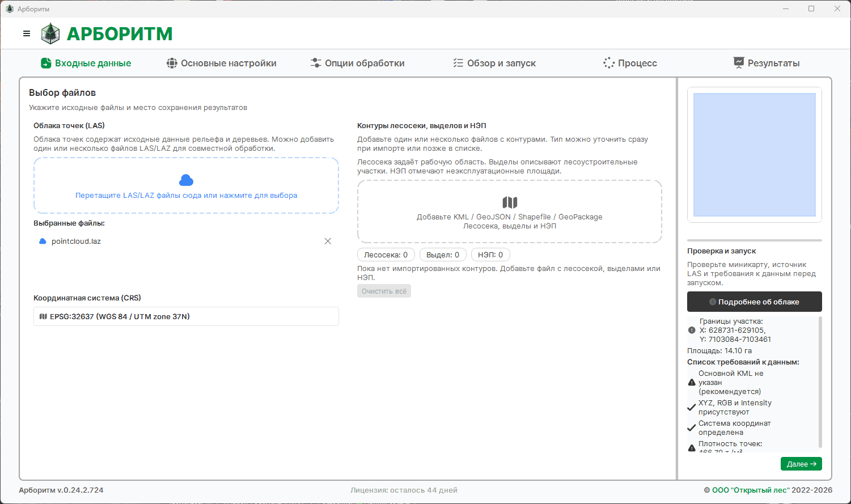Click the XYZ, RGB и Intensity присутствуют text
This screenshot has width=851, height=504.
pyautogui.click(x=735, y=408)
